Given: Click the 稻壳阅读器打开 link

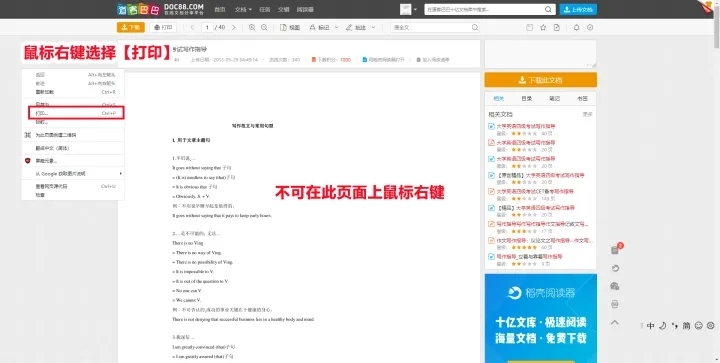Looking at the screenshot, I should [x=383, y=60].
